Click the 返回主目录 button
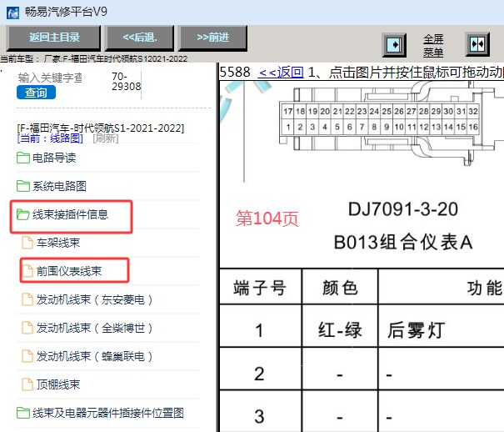 (53, 38)
